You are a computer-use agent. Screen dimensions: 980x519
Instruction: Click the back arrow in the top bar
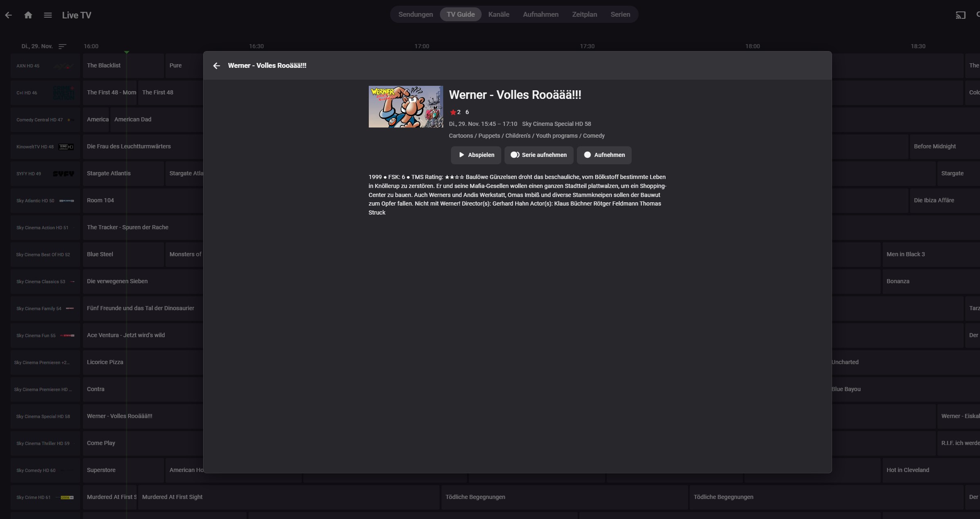(9, 15)
